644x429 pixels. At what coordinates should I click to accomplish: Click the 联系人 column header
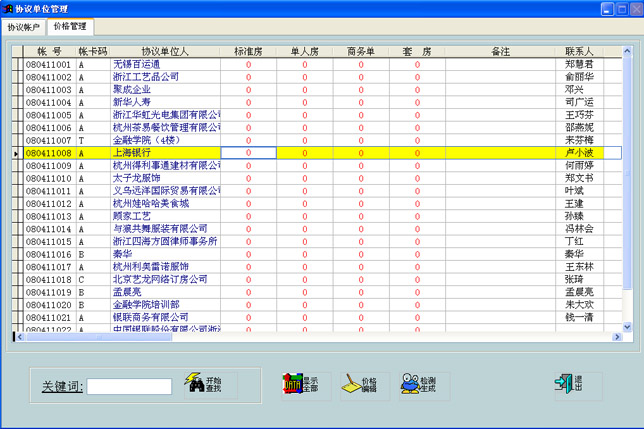pyautogui.click(x=579, y=50)
